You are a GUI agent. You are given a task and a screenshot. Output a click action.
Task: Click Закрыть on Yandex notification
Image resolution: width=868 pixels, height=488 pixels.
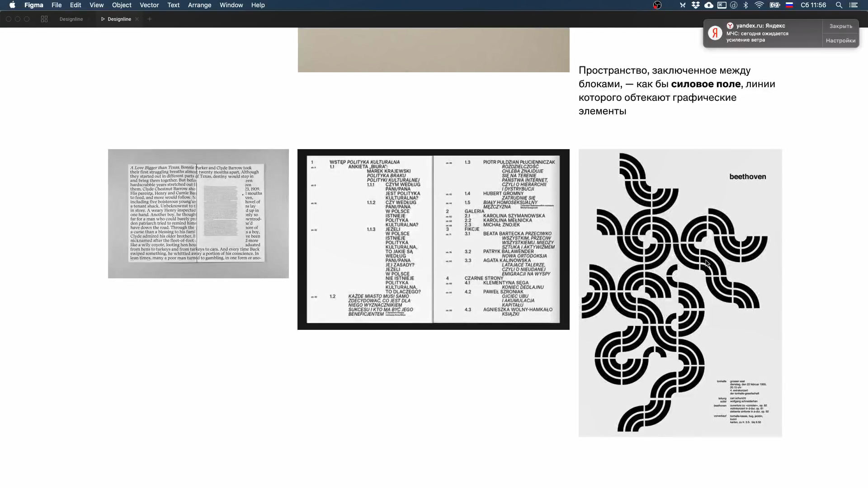(840, 26)
